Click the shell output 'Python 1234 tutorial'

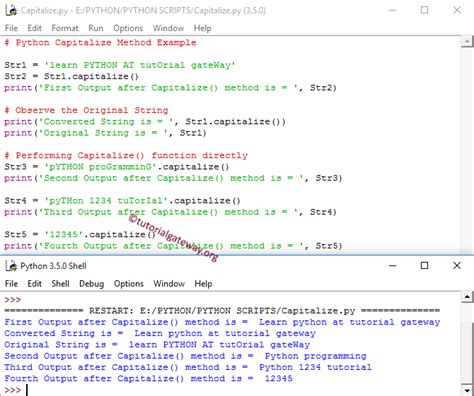click(315, 367)
